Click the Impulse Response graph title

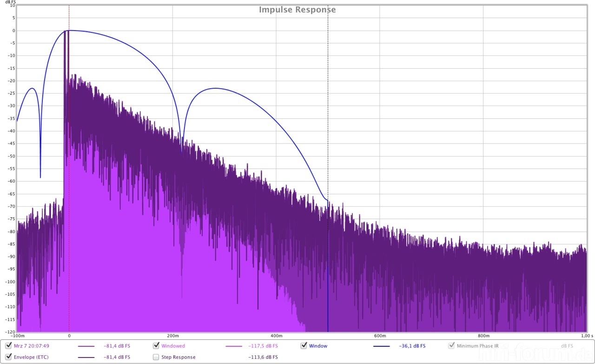tap(297, 10)
